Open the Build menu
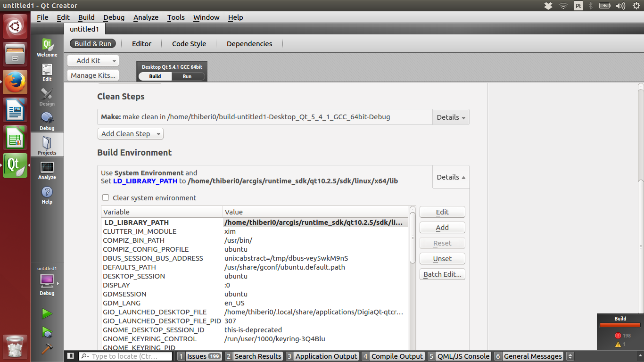 [x=86, y=17]
